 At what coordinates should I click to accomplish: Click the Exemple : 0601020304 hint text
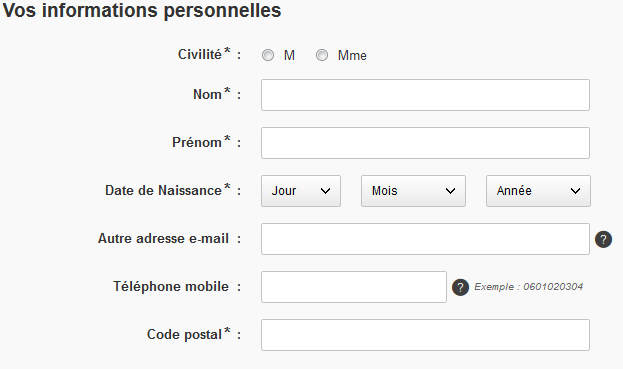coord(528,287)
